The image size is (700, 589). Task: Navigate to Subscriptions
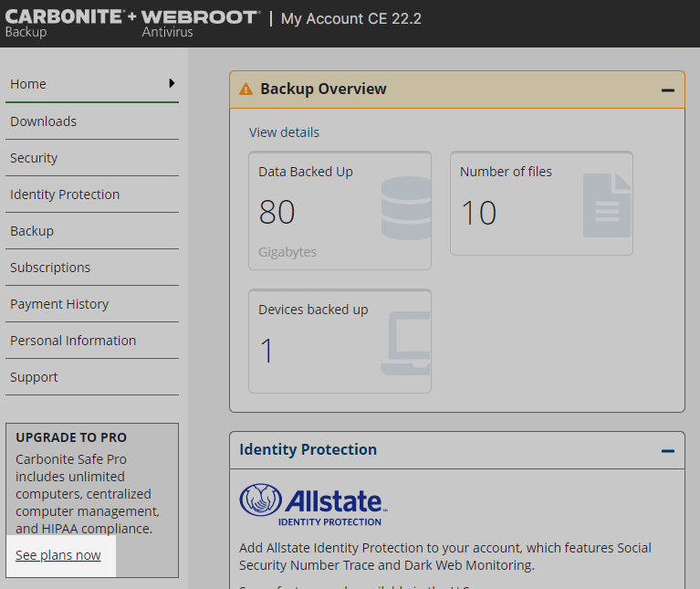click(x=50, y=268)
